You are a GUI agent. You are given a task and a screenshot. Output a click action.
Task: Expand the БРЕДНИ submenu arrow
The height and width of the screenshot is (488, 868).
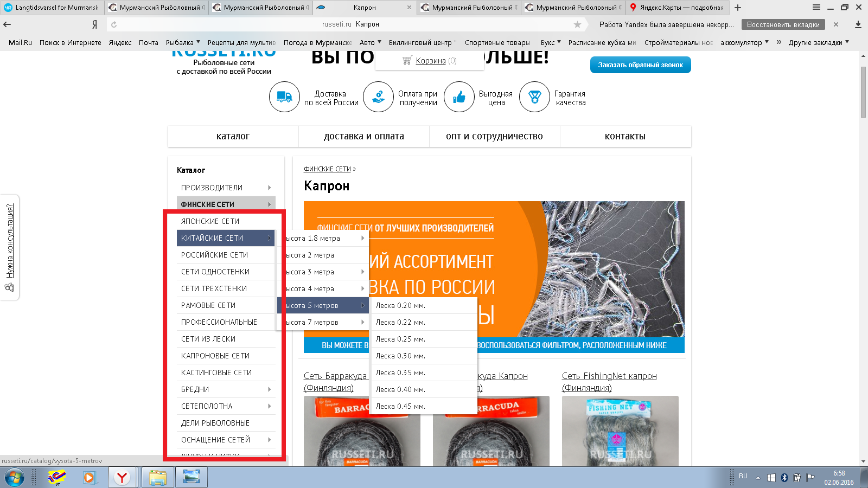pos(269,389)
